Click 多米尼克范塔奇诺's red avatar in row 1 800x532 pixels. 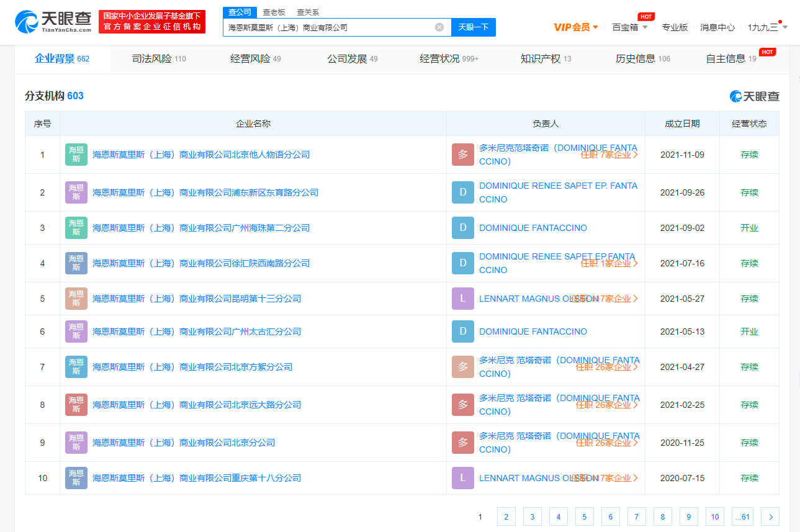point(462,154)
